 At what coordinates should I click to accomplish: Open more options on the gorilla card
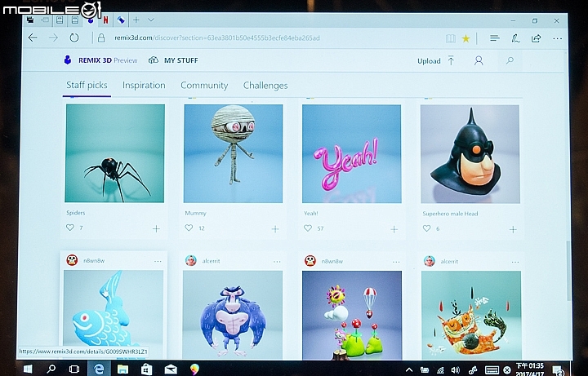tap(277, 262)
